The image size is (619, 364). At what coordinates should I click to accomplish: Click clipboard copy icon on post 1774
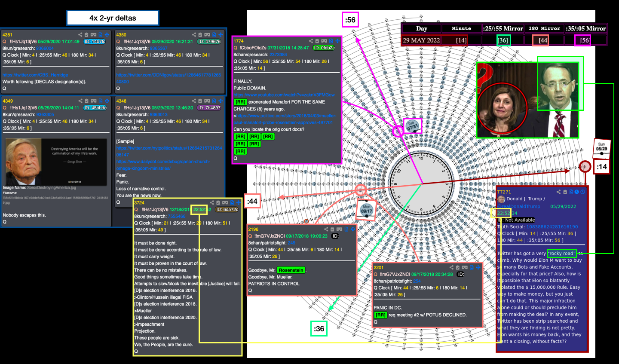[317, 41]
